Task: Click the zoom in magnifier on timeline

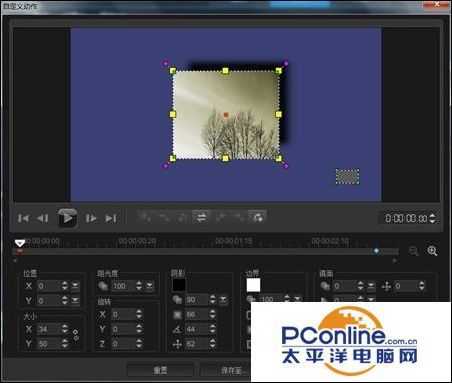Action: tap(432, 251)
